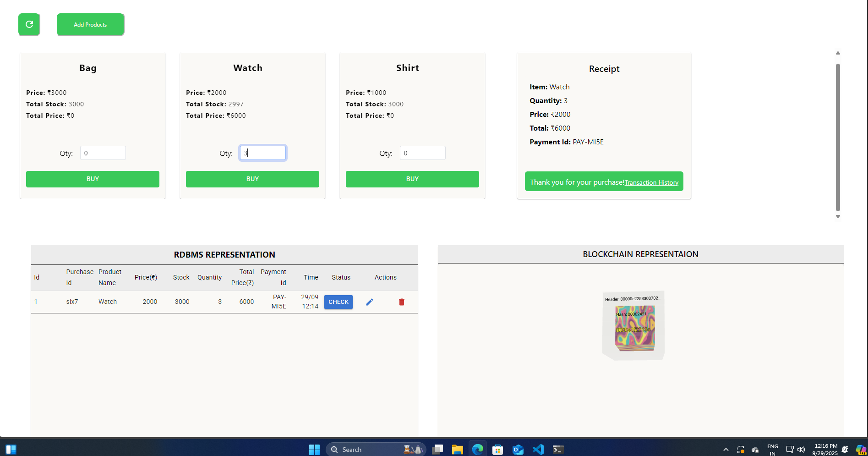The height and width of the screenshot is (456, 868).
Task: Open the Terminal icon in taskbar
Action: tap(558, 449)
